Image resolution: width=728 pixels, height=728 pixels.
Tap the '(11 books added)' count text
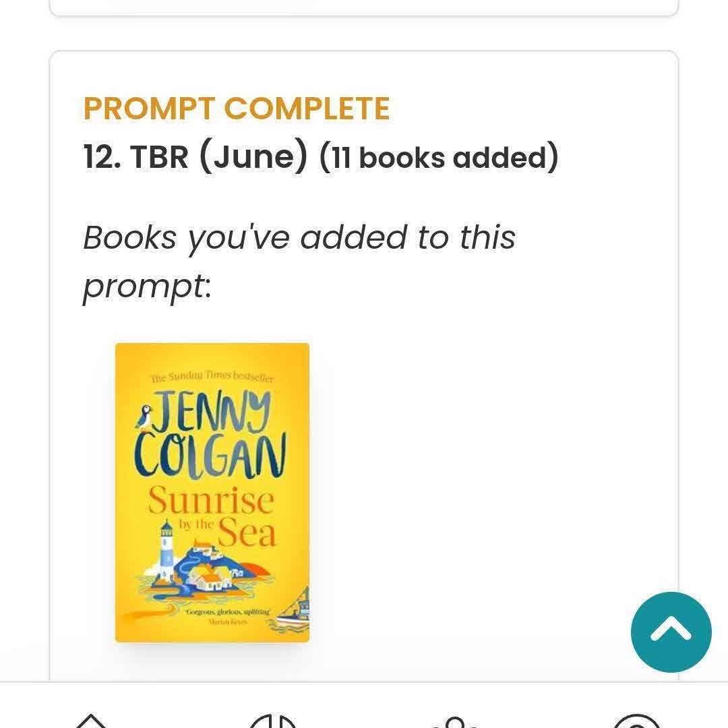(x=439, y=157)
